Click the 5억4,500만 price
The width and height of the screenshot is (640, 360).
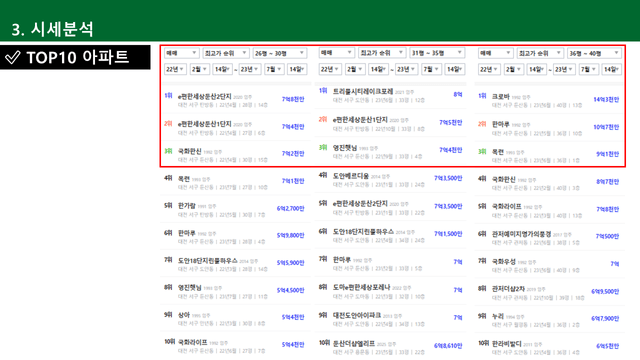(291, 290)
